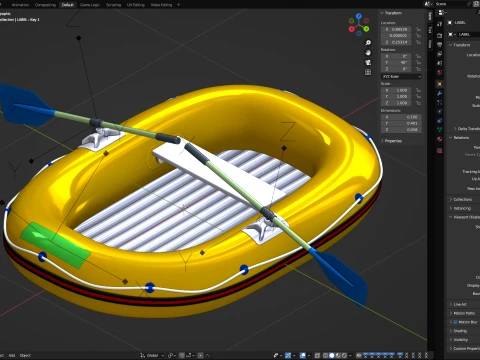Open the pivot point dropdown
Viewport: 480px width, 360px height.
(x=172, y=355)
